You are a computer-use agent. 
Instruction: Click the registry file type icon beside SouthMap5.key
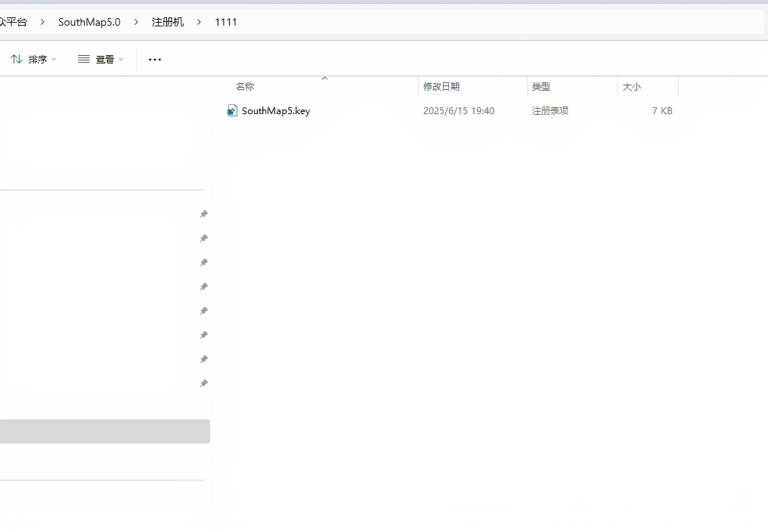point(231,110)
